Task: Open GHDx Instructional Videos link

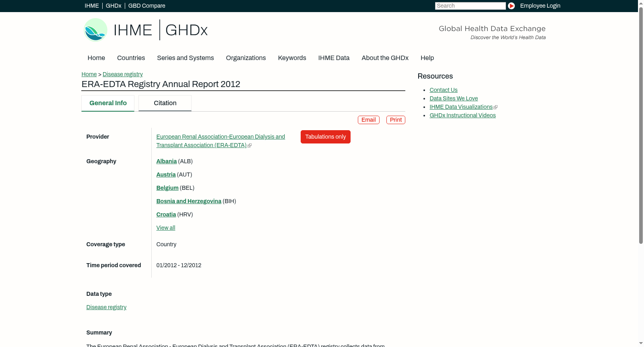Action: tap(462, 115)
